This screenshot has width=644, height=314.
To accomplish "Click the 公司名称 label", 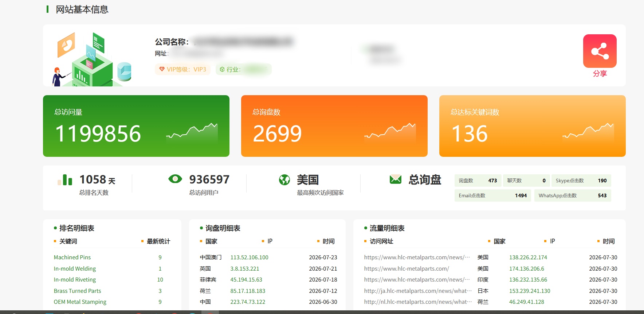I will pos(172,42).
